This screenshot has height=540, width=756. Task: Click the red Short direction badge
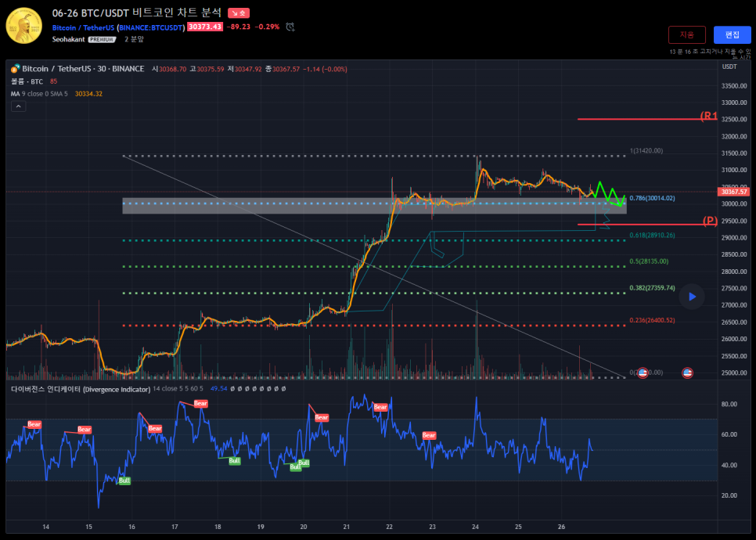pyautogui.click(x=239, y=13)
